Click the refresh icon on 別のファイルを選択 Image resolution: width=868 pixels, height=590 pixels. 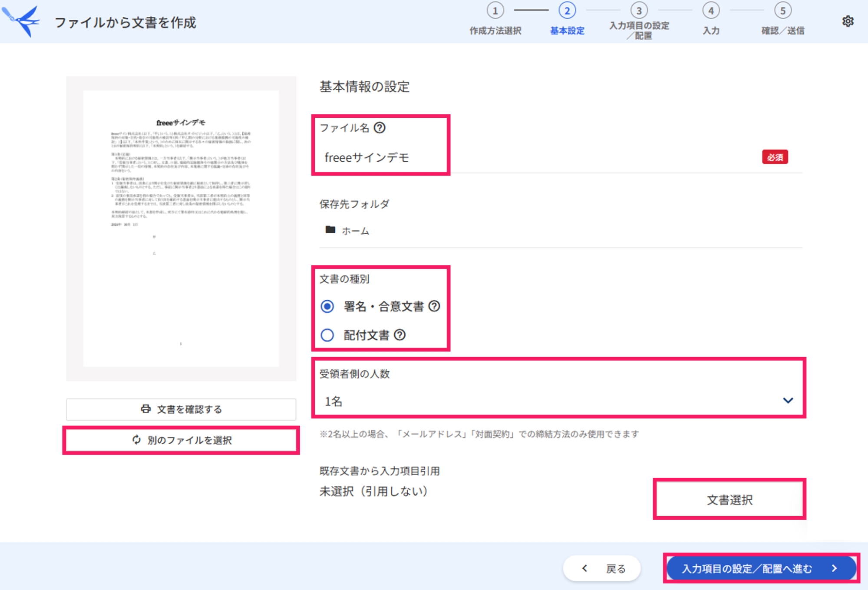click(137, 440)
